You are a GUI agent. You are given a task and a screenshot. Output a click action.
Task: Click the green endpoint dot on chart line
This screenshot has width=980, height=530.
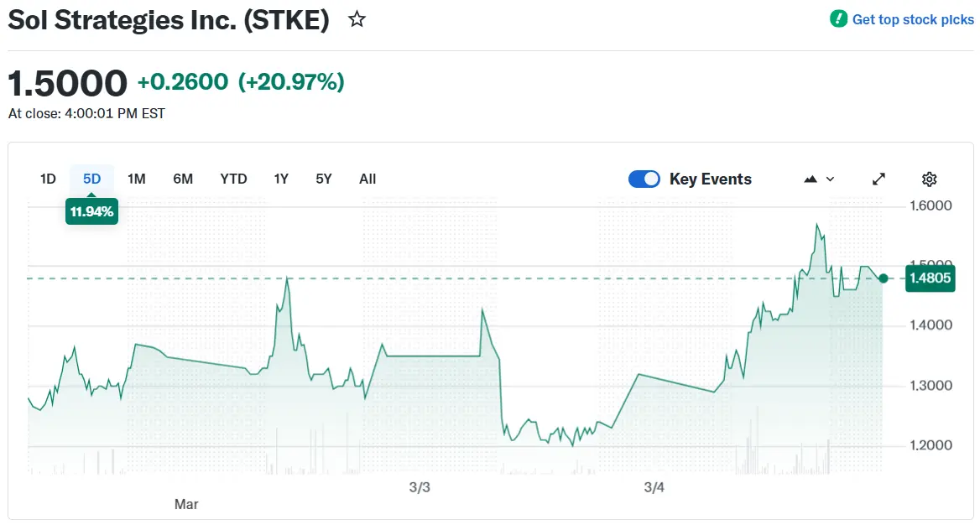click(883, 278)
